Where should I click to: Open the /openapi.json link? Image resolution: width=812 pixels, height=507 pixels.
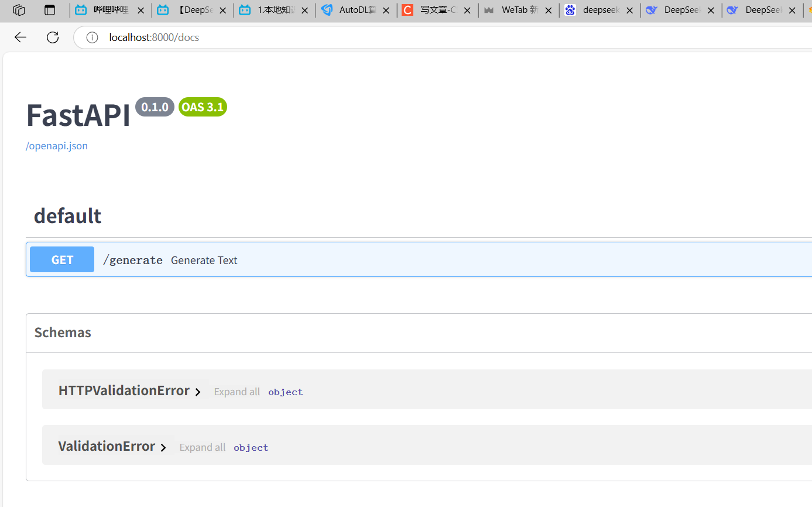click(x=57, y=146)
